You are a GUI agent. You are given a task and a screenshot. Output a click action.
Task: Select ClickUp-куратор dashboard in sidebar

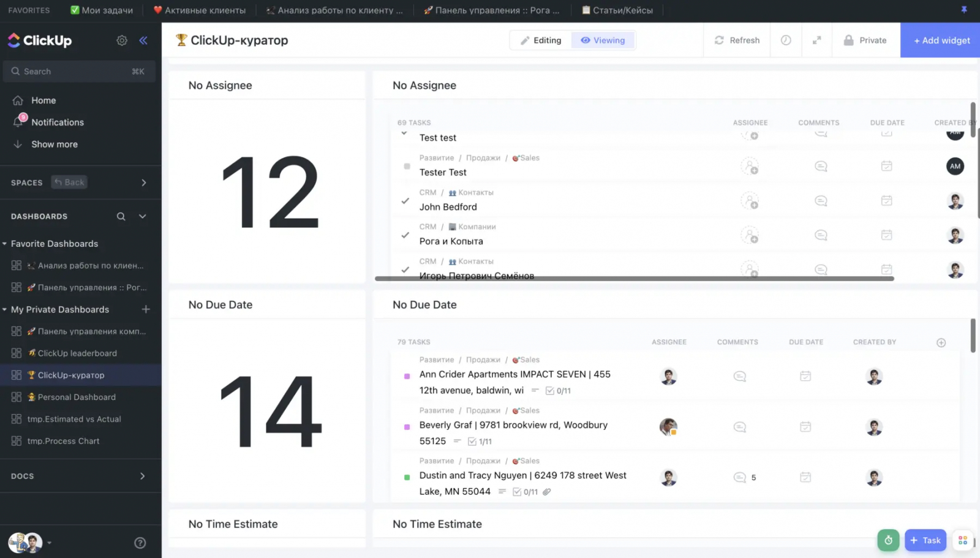tap(71, 375)
